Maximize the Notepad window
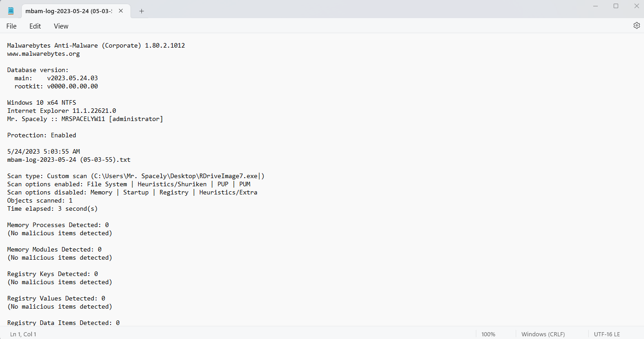The image size is (644, 339). [x=615, y=6]
